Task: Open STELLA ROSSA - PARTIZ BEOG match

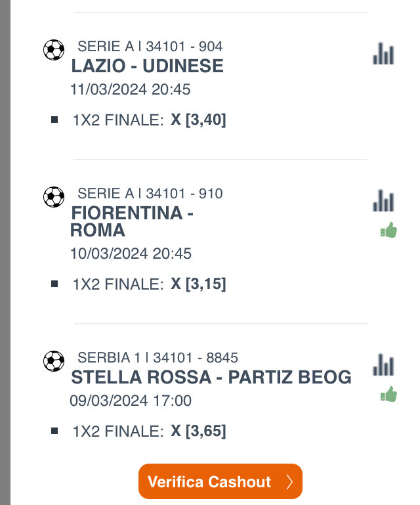Action: click(x=211, y=378)
